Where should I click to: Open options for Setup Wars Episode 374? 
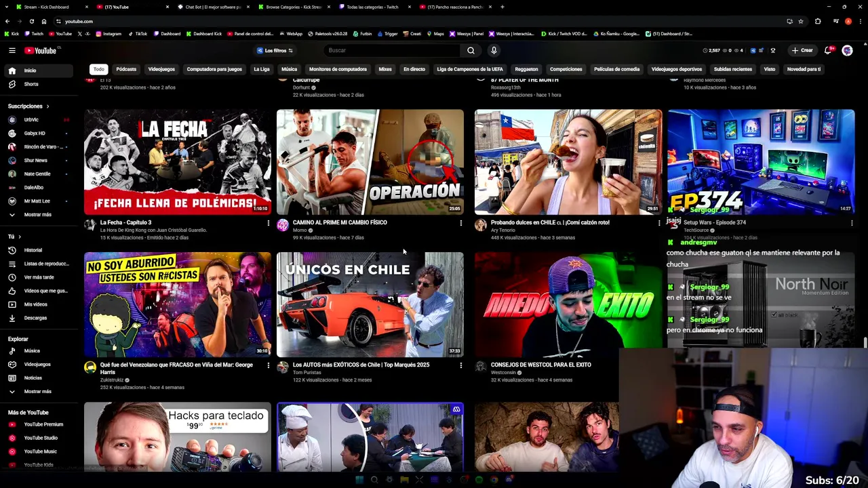852,223
